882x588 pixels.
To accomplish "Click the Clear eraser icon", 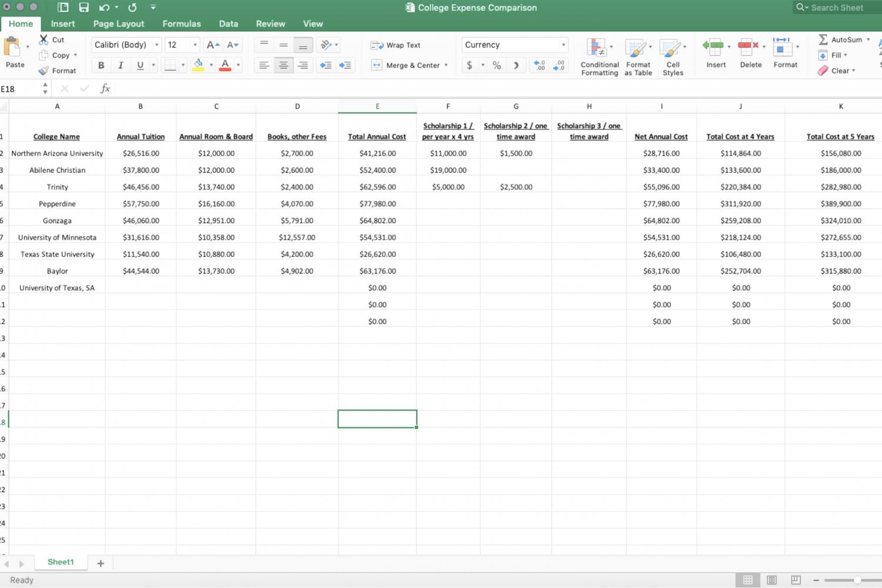I will pyautogui.click(x=823, y=70).
